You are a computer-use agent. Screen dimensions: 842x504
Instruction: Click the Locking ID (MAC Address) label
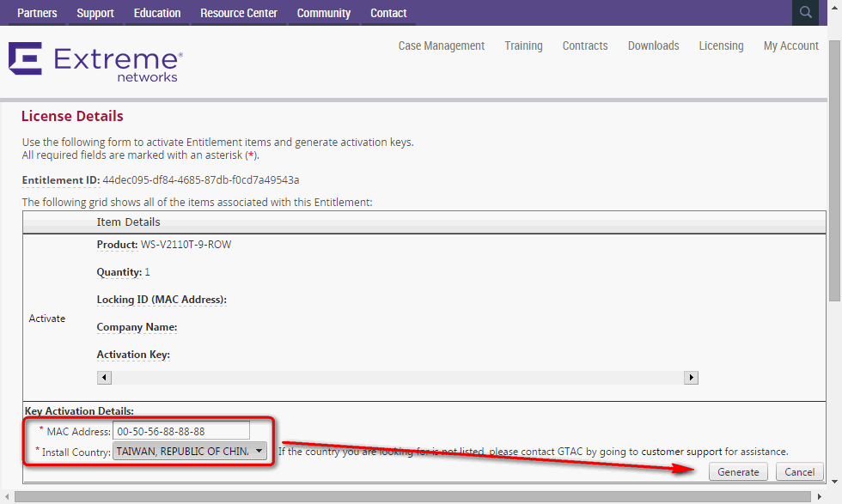point(162,300)
